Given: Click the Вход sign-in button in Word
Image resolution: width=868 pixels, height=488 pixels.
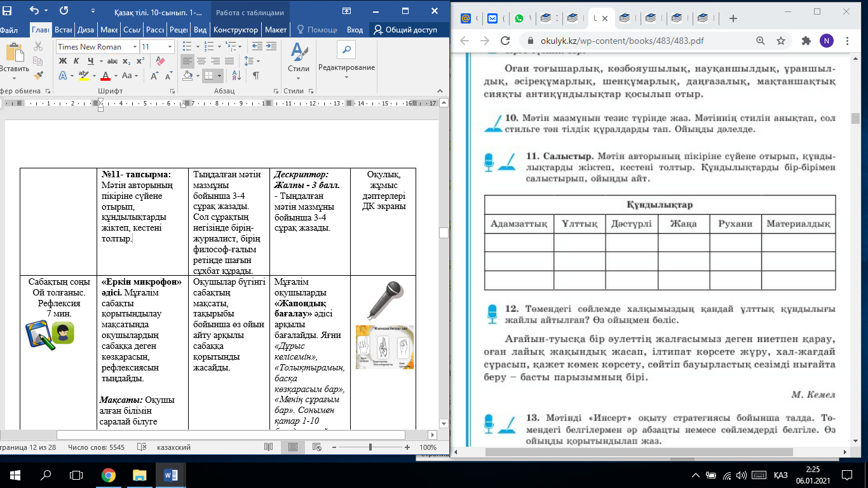Looking at the screenshot, I should (355, 30).
